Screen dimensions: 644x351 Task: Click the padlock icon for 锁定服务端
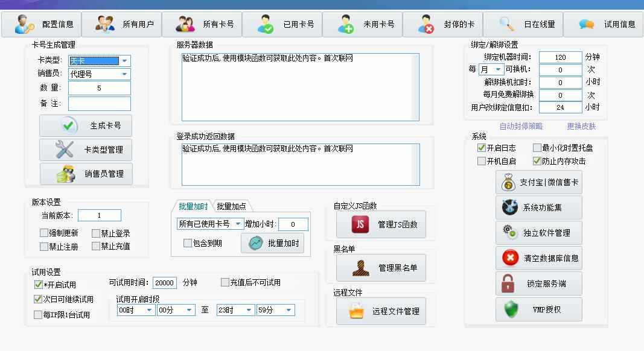(508, 283)
